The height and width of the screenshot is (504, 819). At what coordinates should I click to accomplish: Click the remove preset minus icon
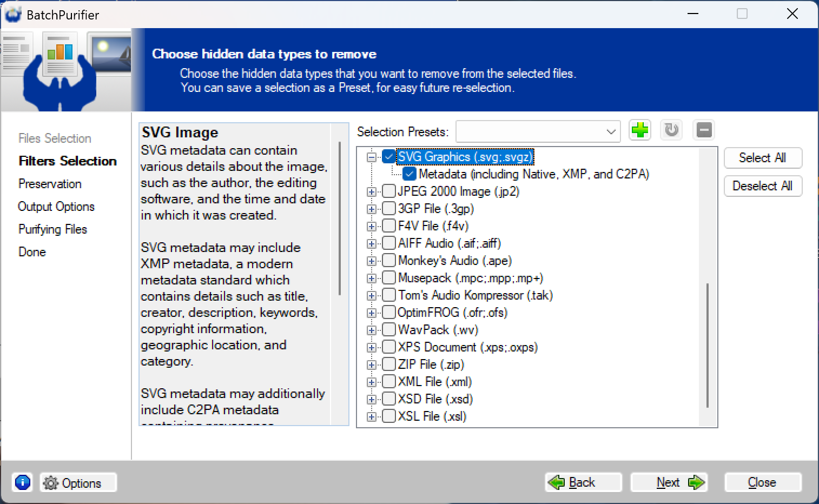pyautogui.click(x=704, y=130)
